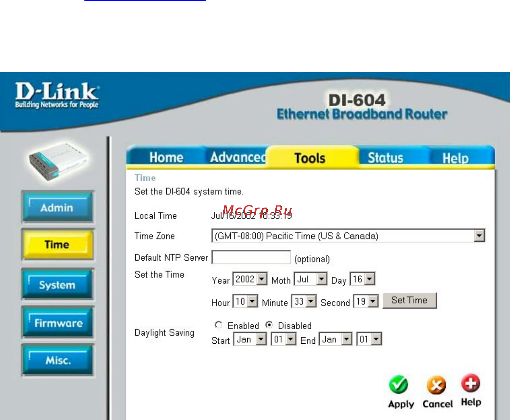
Task: Open the Help tab
Action: point(455,158)
